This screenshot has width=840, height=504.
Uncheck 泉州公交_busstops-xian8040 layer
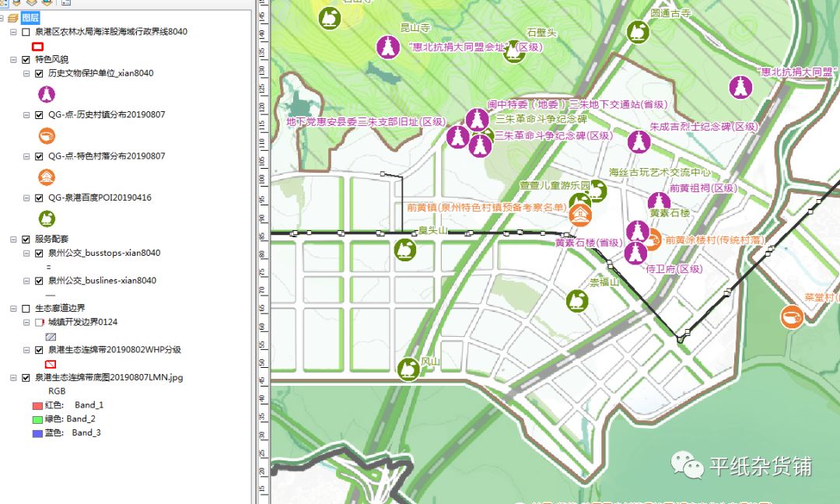(x=39, y=254)
